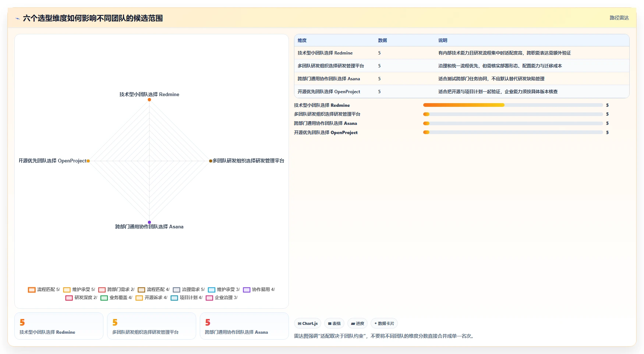The width and height of the screenshot is (644, 354).
Task: Click the 项目计划 4/ legend color box
Action: click(174, 298)
